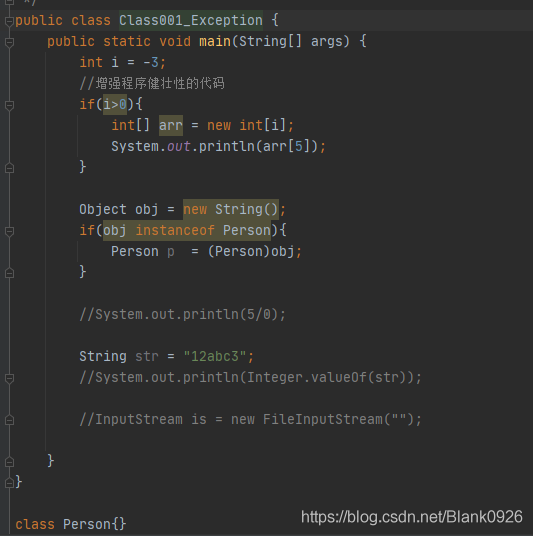Click fold end marker at main method closing brace

(x=9, y=462)
